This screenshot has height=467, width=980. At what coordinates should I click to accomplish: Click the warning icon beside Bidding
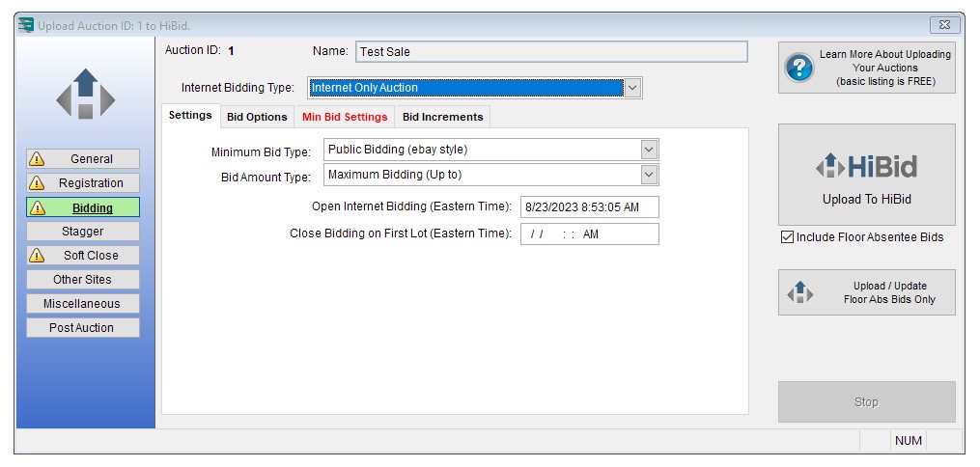point(37,207)
